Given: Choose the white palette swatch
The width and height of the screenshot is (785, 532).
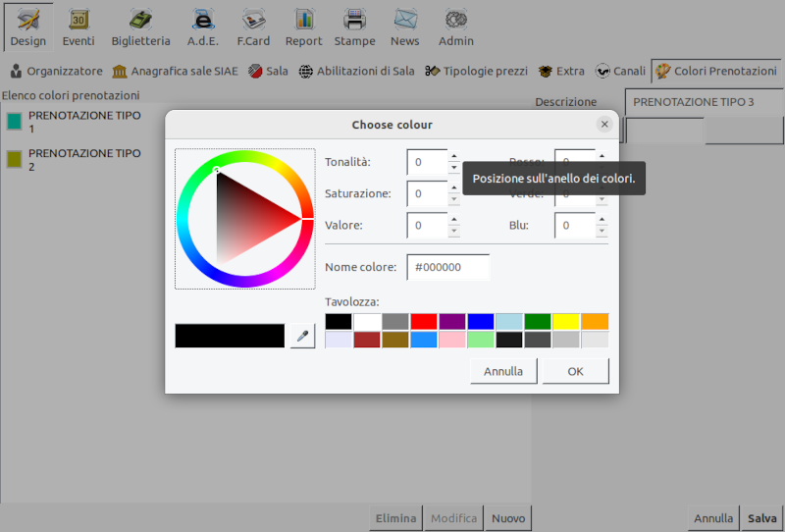Looking at the screenshot, I should coord(367,322).
